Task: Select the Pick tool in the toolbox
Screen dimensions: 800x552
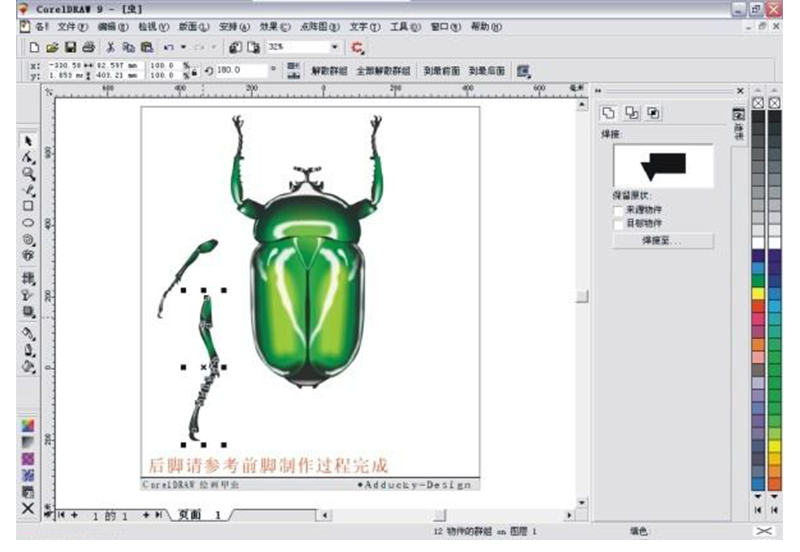Action: [x=28, y=141]
